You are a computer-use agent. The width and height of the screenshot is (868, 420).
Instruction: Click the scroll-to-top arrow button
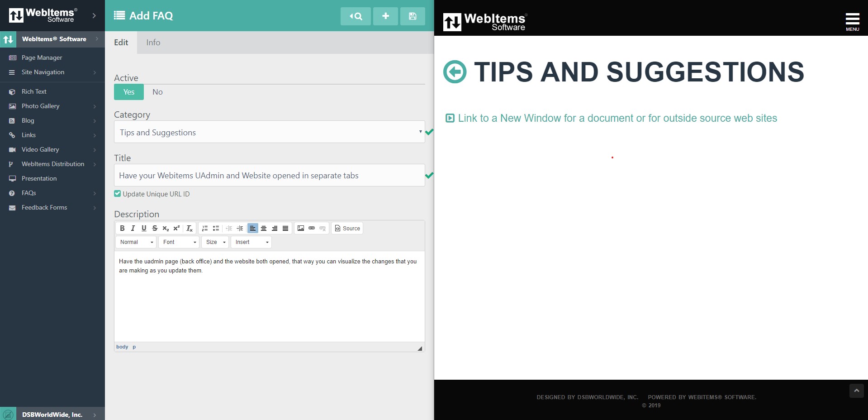coord(856,391)
